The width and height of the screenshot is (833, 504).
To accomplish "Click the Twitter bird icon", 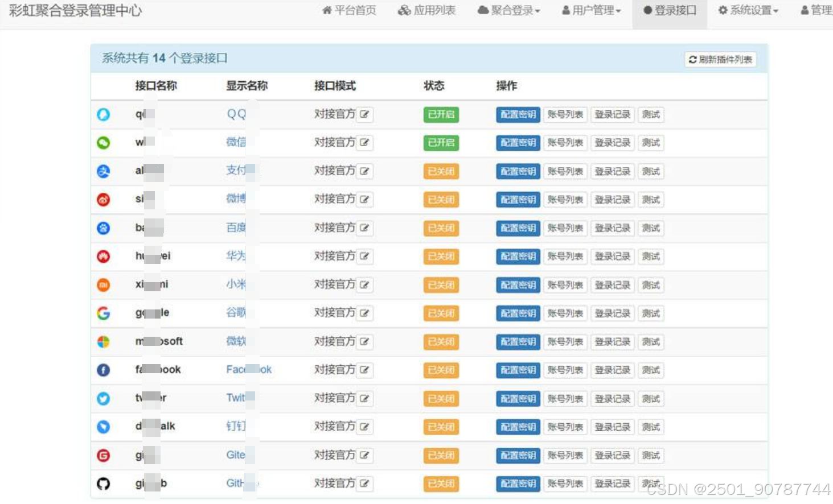I will pos(103,398).
